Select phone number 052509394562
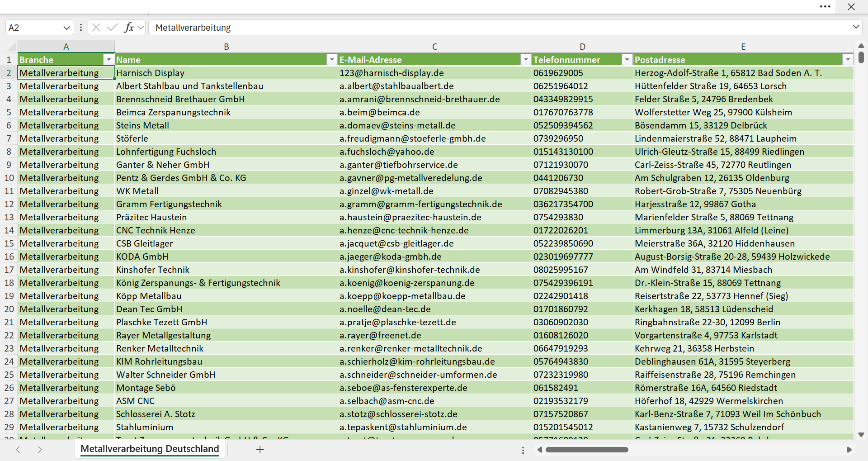868x461 pixels. click(x=582, y=125)
